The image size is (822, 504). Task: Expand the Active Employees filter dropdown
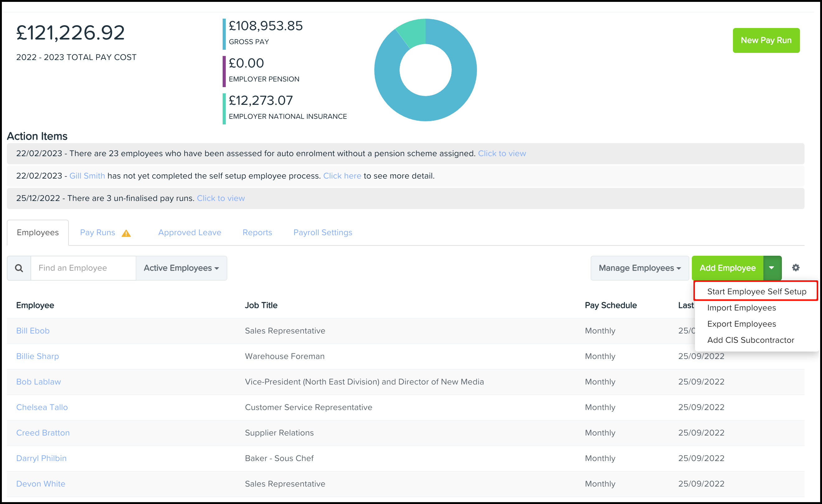click(181, 268)
